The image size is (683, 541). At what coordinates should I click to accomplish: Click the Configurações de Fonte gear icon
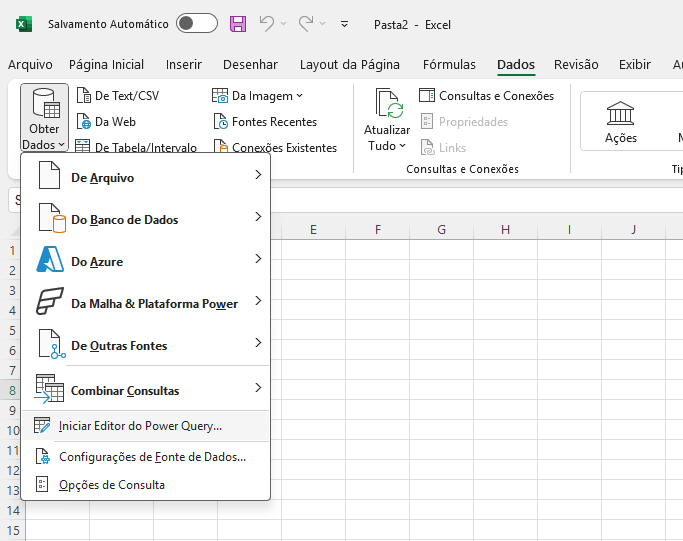[43, 456]
